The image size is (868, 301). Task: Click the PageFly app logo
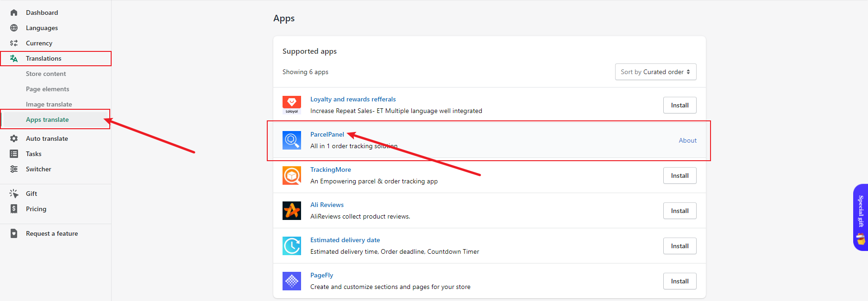(292, 281)
